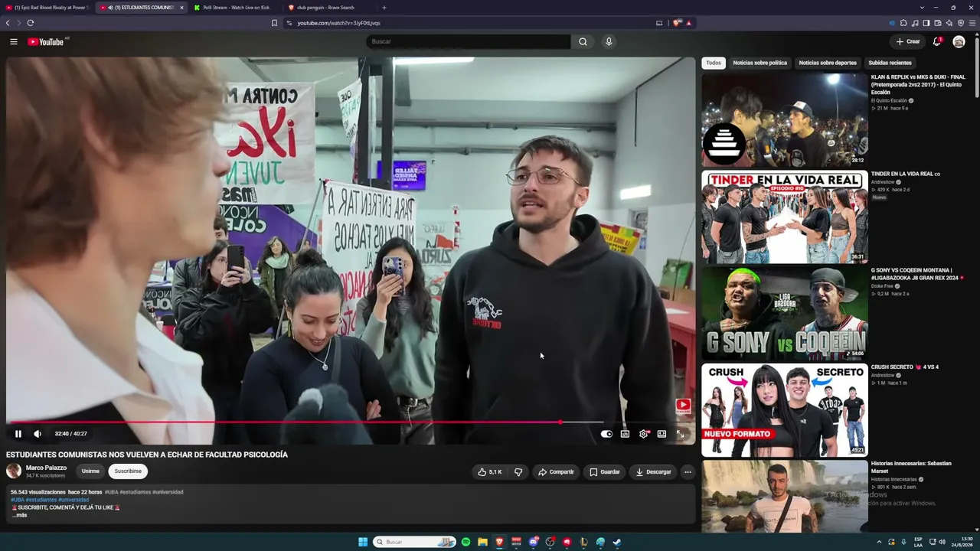Select Subidas recientes chip
Viewport: 980px width, 551px height.
point(890,63)
